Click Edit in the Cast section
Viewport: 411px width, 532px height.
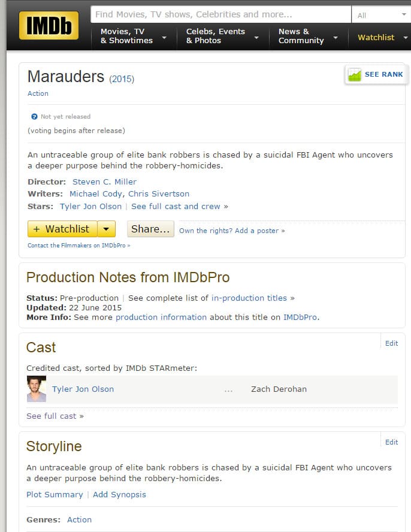click(391, 343)
